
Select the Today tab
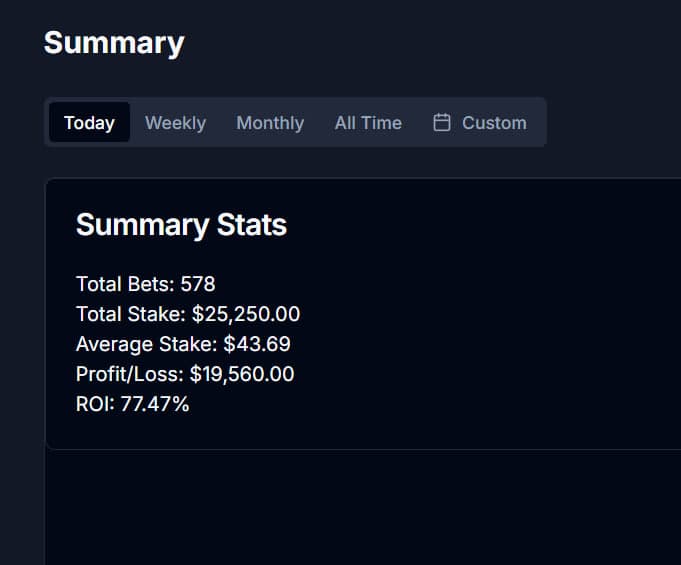89,123
